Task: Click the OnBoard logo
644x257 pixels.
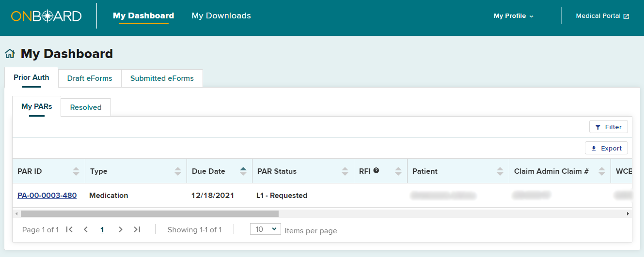Action: coord(47,16)
